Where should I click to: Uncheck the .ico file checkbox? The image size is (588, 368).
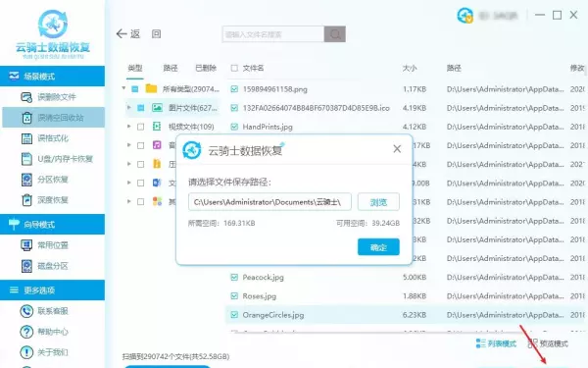[234, 108]
